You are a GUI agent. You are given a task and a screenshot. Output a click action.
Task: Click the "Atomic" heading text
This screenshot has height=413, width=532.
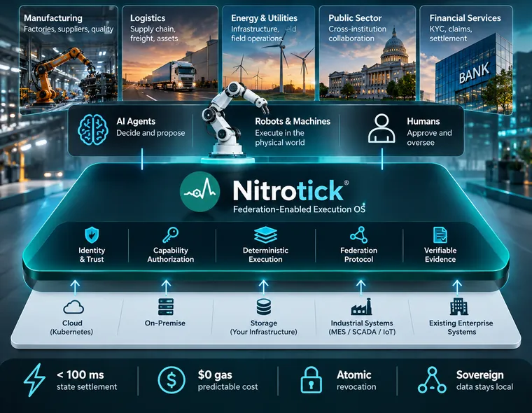(354, 375)
